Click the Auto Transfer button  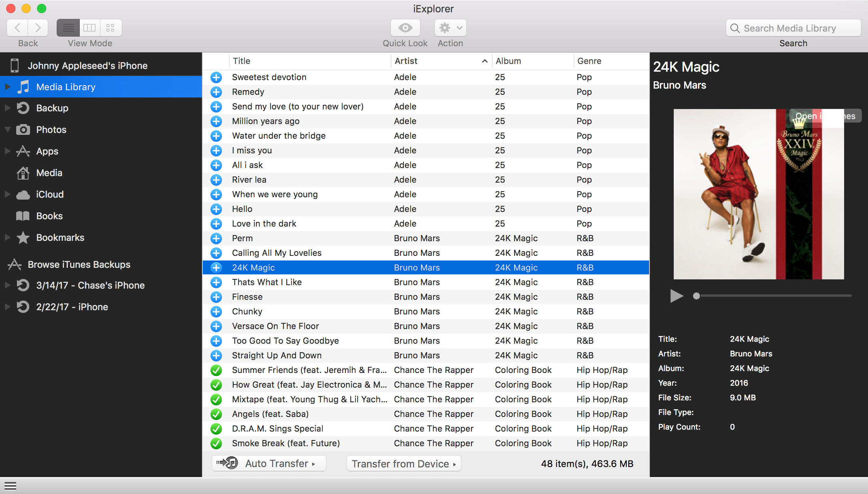[x=268, y=463]
